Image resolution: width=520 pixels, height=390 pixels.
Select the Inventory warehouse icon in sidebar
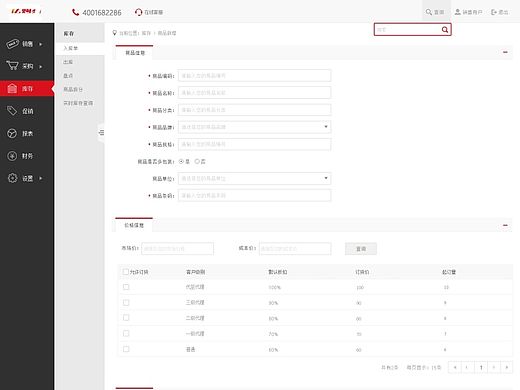click(x=12, y=88)
